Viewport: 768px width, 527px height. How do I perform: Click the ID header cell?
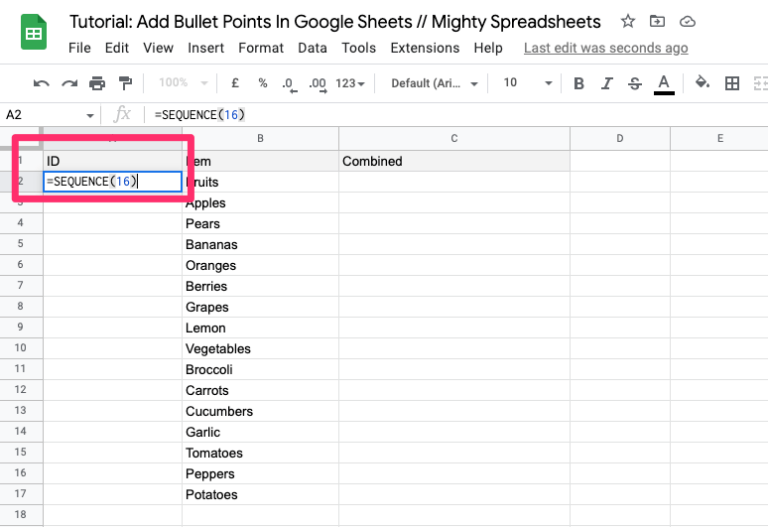(x=113, y=161)
